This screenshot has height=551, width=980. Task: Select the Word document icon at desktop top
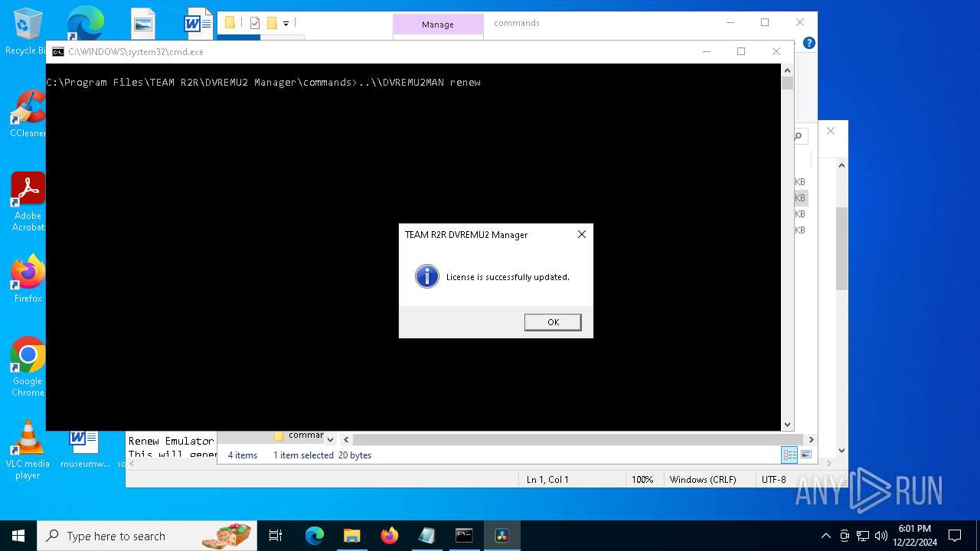click(198, 24)
